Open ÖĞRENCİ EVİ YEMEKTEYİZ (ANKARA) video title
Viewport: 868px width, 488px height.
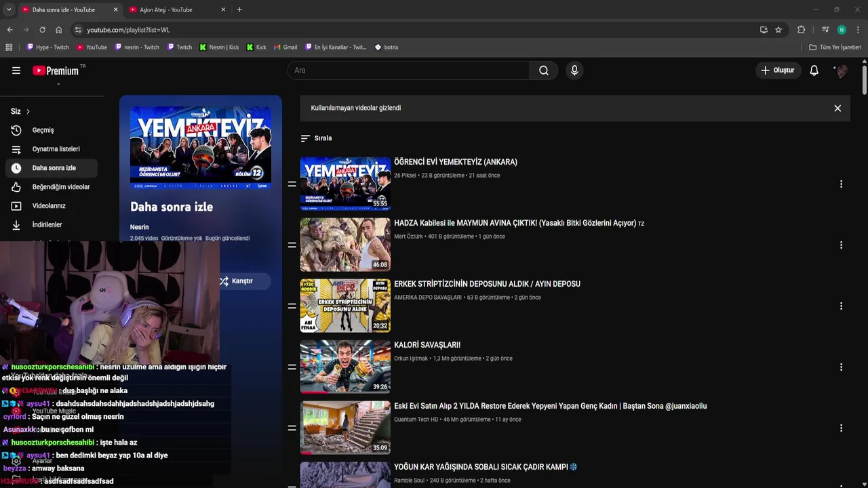tap(456, 162)
